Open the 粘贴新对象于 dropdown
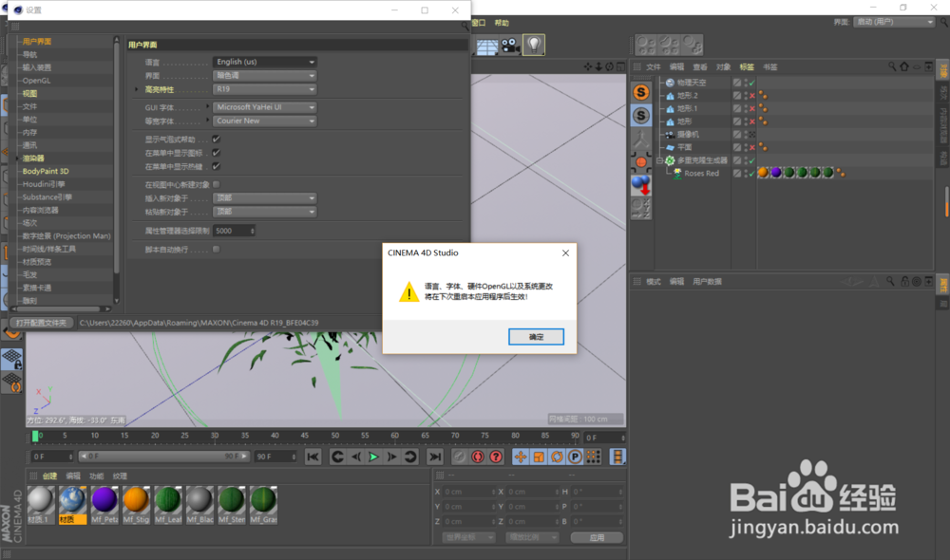 click(x=265, y=212)
